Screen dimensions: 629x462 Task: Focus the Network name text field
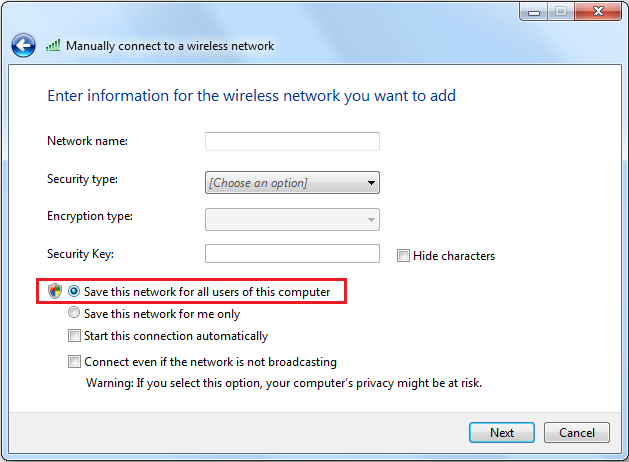[x=292, y=142]
